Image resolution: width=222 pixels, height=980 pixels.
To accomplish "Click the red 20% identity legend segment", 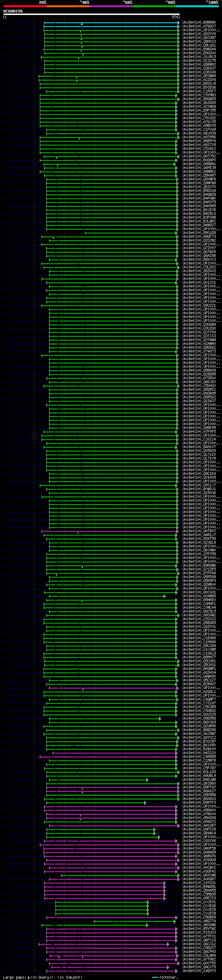I will [25, 6].
